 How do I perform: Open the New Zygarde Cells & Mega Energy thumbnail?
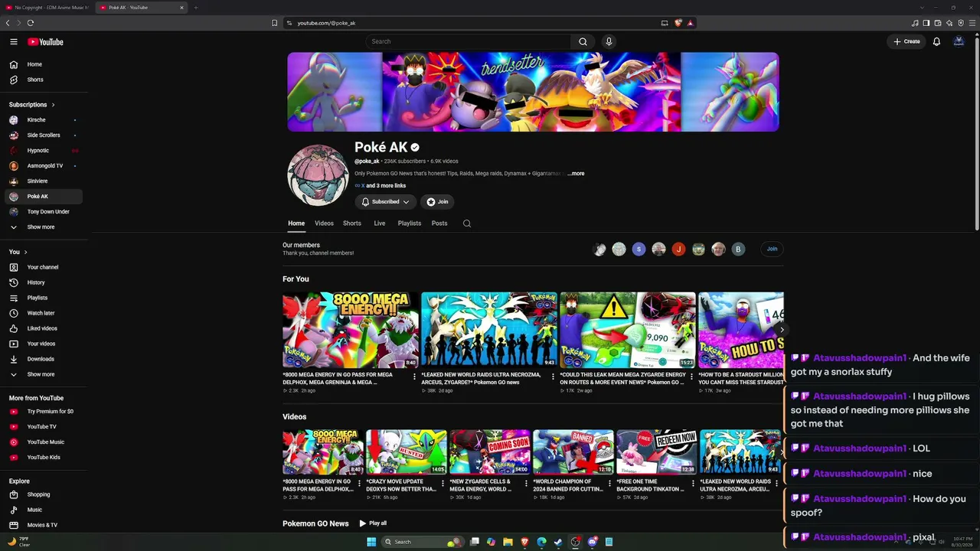[x=490, y=452]
